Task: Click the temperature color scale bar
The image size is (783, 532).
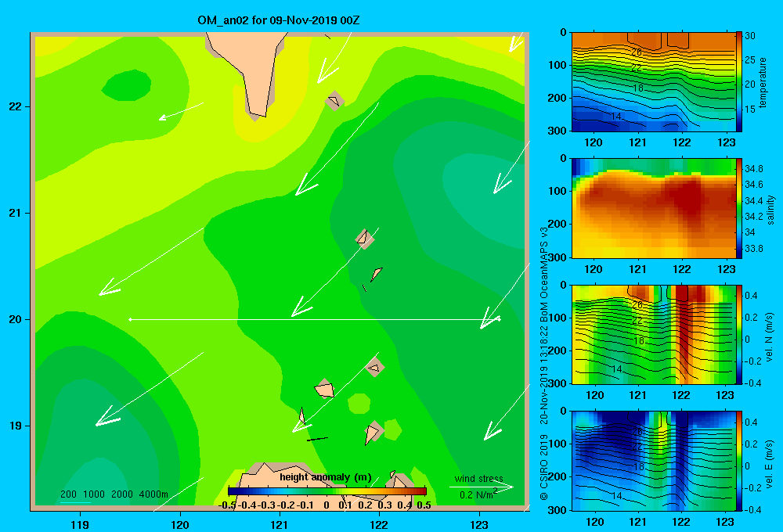Action: (738, 82)
